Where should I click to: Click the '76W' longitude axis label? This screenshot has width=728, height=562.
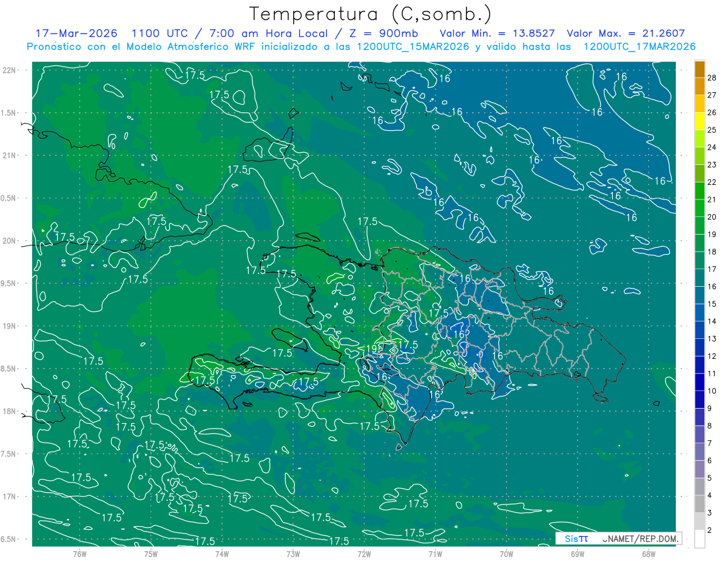click(79, 554)
